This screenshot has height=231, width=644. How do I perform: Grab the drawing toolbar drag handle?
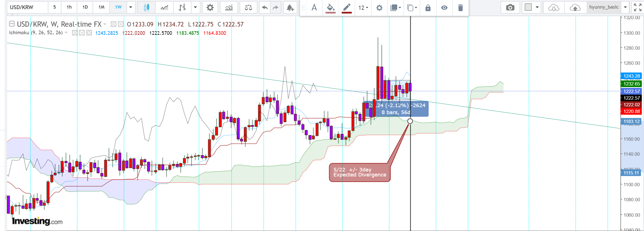[x=303, y=8]
